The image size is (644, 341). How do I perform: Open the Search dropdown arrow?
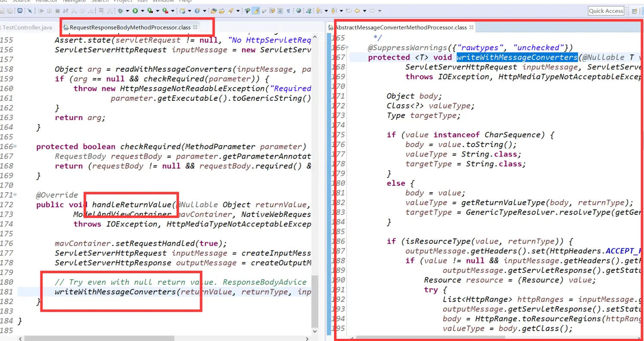point(238,11)
